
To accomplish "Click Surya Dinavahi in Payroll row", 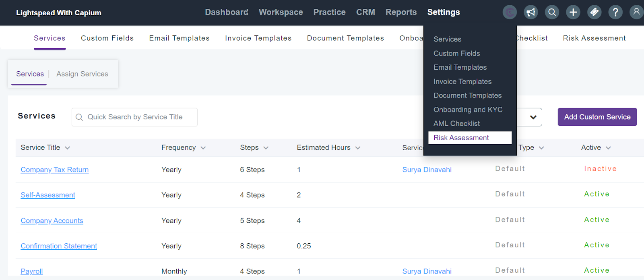I will point(427,272).
